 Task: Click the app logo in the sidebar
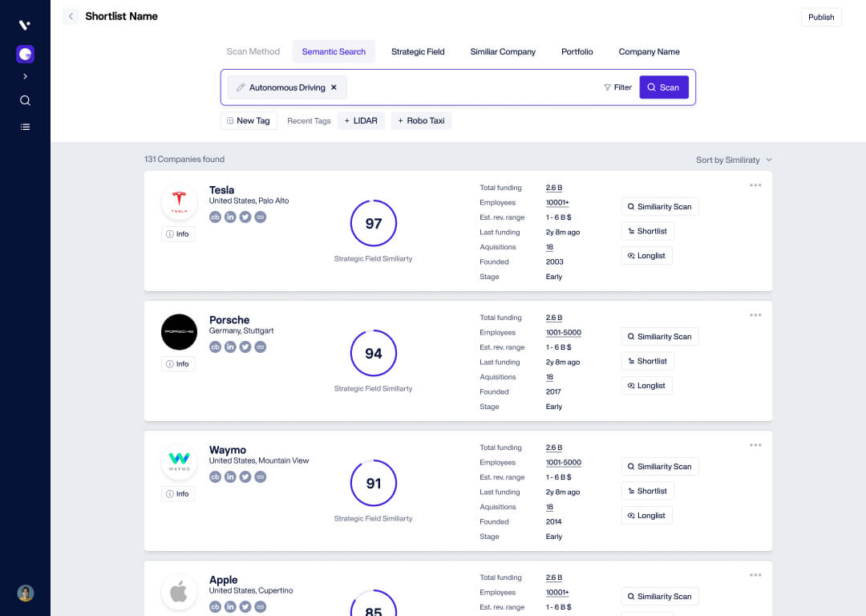point(25,25)
